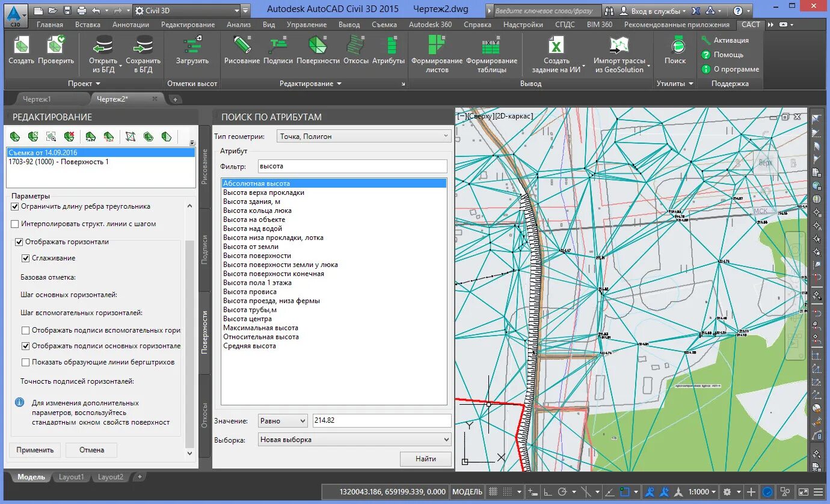
Task: Expand the Утилиты ribbon panel
Action: click(x=675, y=84)
